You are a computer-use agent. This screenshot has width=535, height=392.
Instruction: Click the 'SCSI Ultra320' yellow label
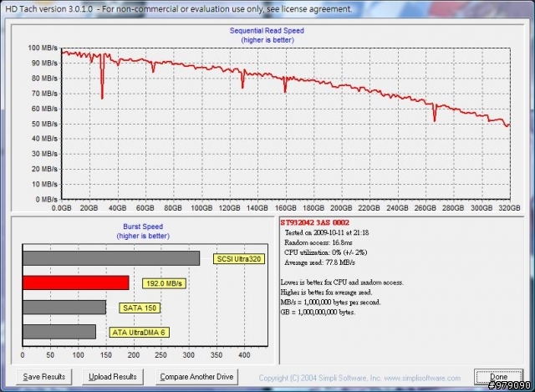pyautogui.click(x=239, y=259)
